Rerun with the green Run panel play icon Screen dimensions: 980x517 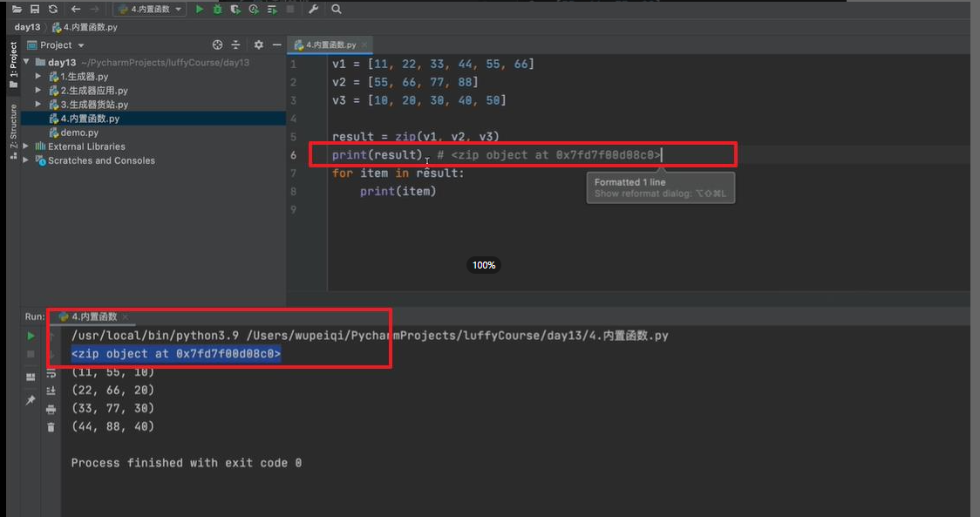tap(31, 336)
